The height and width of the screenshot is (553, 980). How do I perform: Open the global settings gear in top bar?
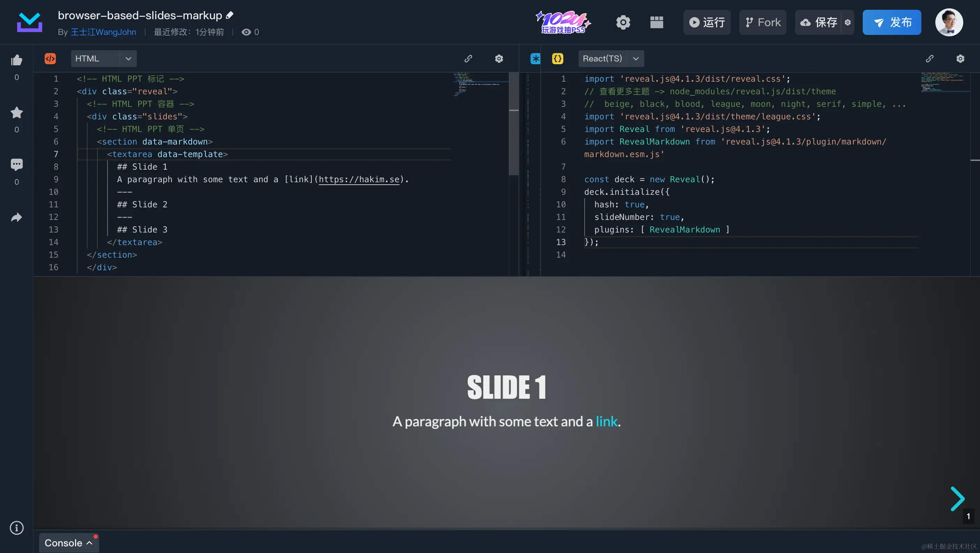coord(623,22)
